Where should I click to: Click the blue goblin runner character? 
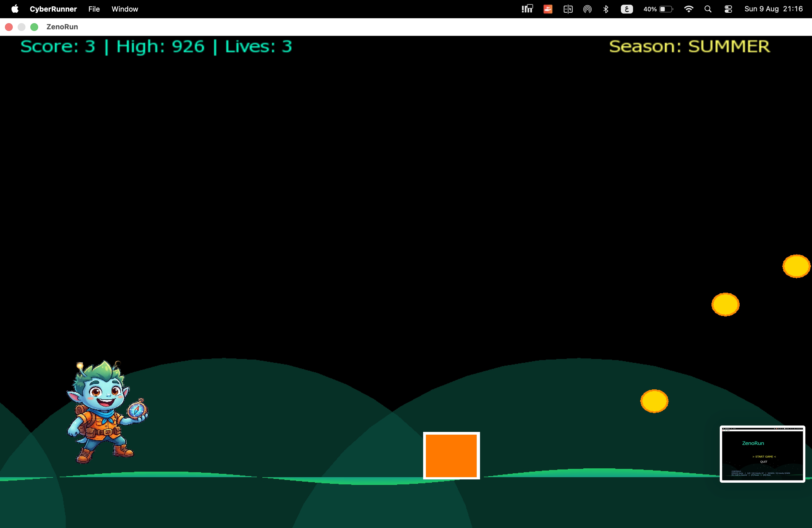tap(107, 412)
